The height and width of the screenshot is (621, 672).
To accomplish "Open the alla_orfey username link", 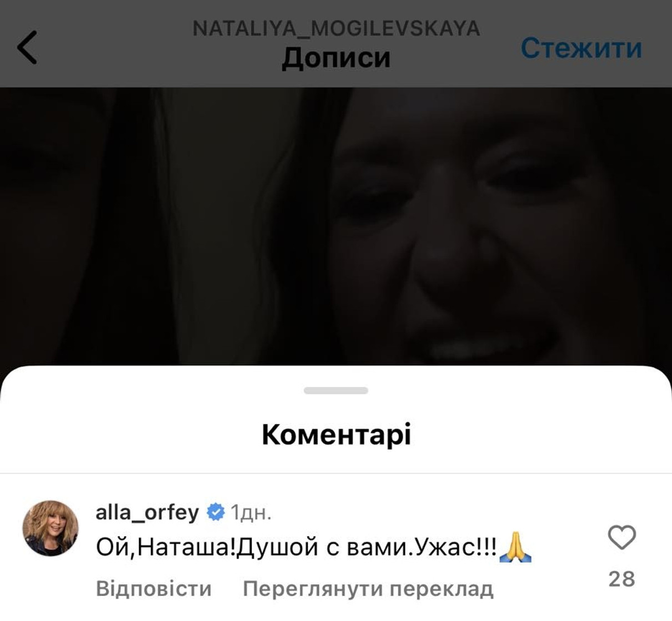I will click(x=147, y=512).
